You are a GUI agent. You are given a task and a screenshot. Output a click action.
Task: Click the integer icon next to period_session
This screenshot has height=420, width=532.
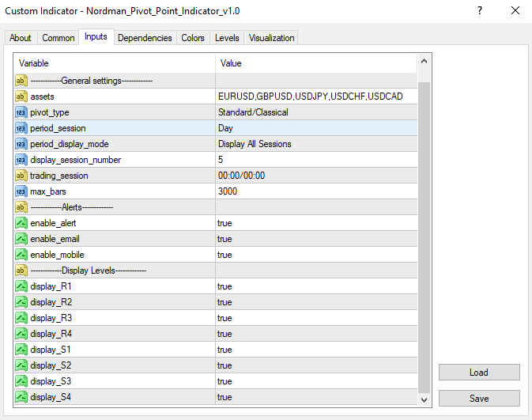[x=21, y=128]
